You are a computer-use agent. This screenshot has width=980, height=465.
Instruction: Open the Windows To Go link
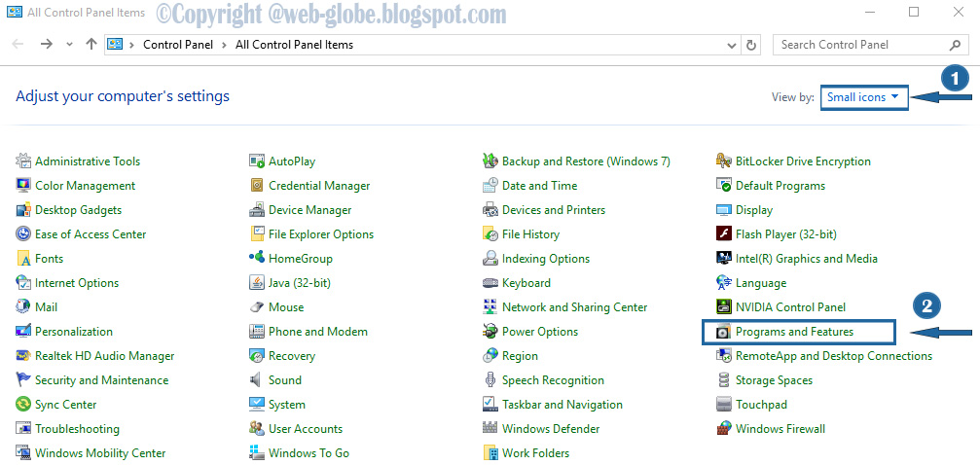pyautogui.click(x=309, y=453)
